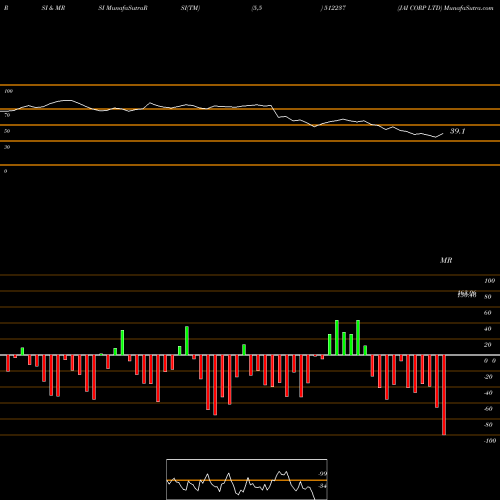The width and height of the screenshot is (500, 500).
Task: Click the -99 label in mini chart
Action: click(x=322, y=474)
